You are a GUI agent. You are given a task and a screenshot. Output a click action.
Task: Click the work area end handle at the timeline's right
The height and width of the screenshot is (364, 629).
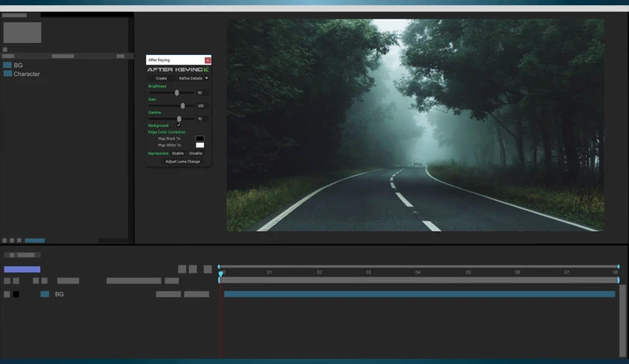coord(618,281)
